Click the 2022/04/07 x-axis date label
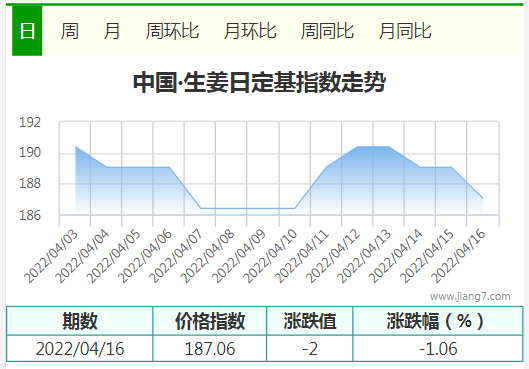529x369 pixels. 176,256
